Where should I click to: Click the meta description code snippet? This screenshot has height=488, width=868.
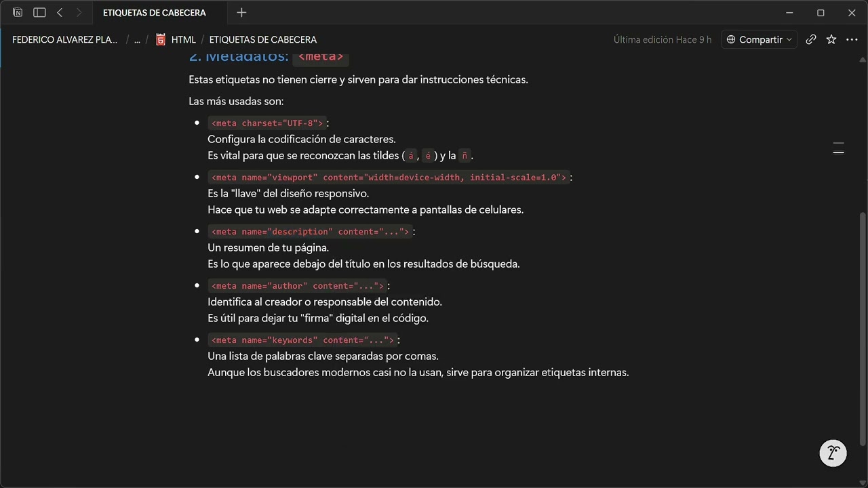[311, 231]
